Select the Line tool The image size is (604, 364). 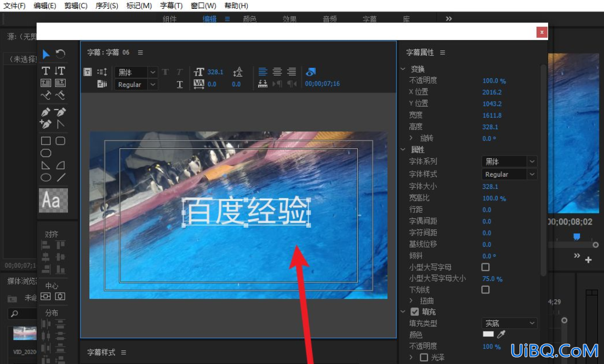point(61,177)
